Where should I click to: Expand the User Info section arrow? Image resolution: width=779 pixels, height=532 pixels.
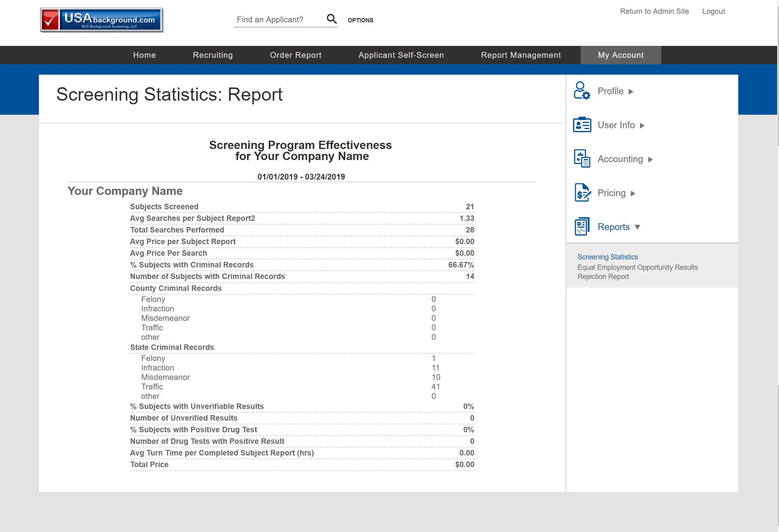click(642, 126)
